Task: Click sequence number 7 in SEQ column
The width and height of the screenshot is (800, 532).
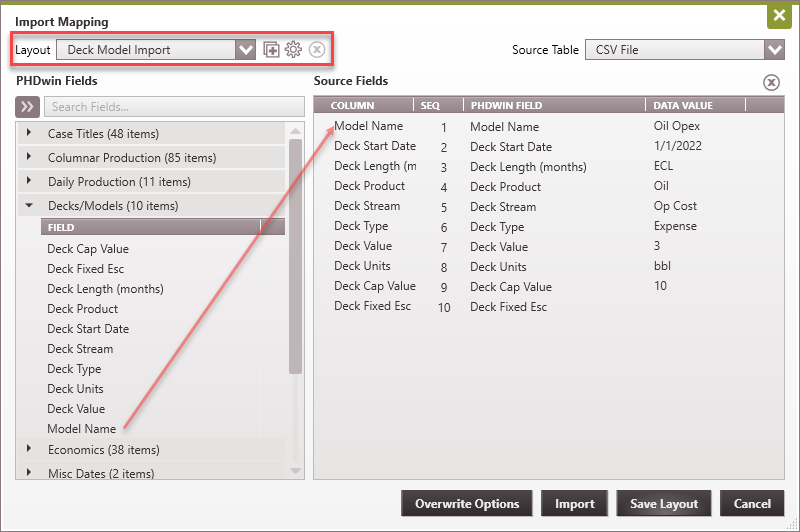Action: pos(444,247)
